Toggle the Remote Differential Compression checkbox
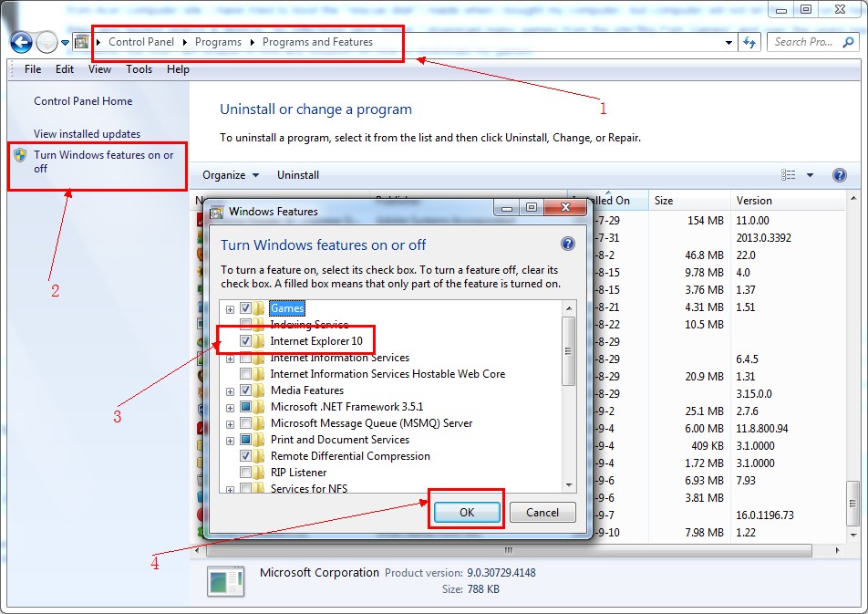This screenshot has width=868, height=614. point(246,456)
